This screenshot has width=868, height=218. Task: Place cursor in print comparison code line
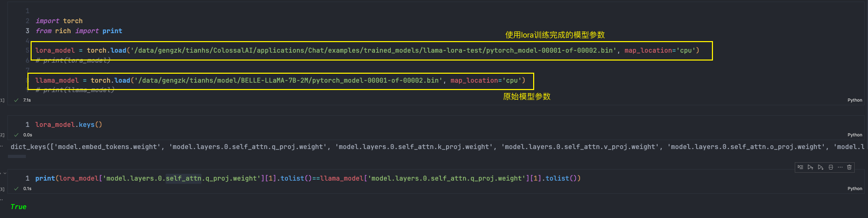[308, 179]
